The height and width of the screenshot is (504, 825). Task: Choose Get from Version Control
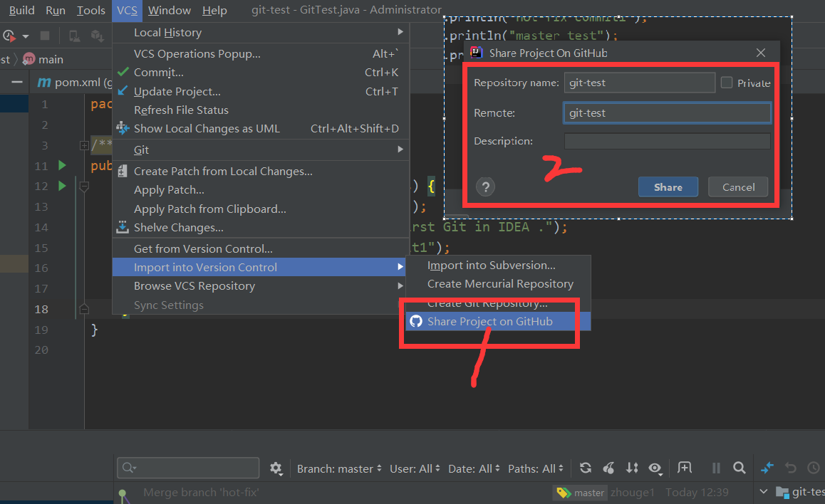click(x=261, y=248)
